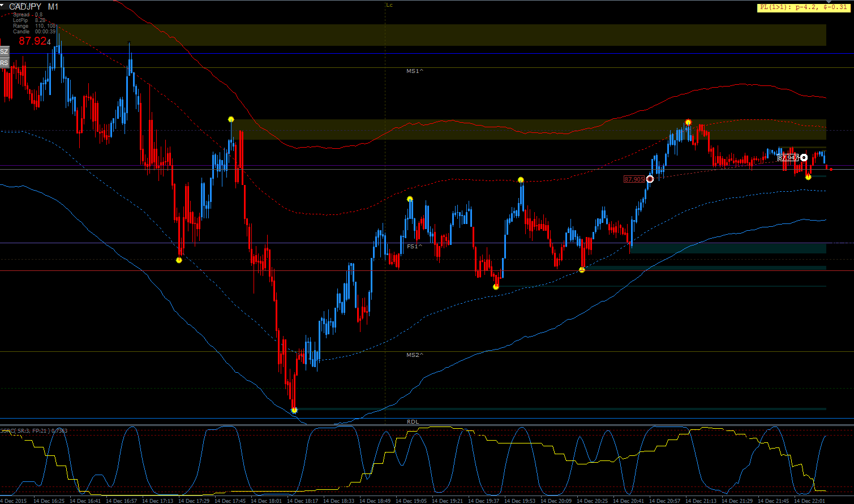854x504 pixels.
Task: Select the MS1^ level label
Action: click(x=415, y=71)
